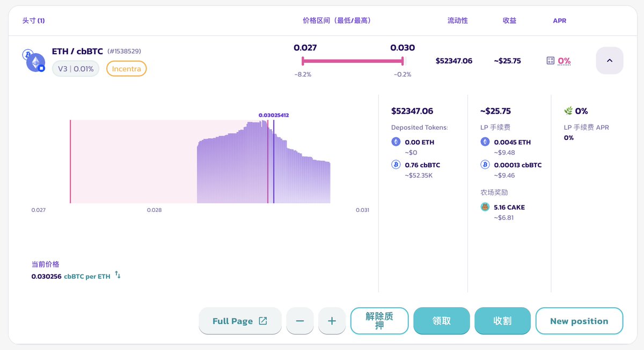Click the 解除质押 unstake button
Image resolution: width=644 pixels, height=350 pixels.
tap(379, 321)
